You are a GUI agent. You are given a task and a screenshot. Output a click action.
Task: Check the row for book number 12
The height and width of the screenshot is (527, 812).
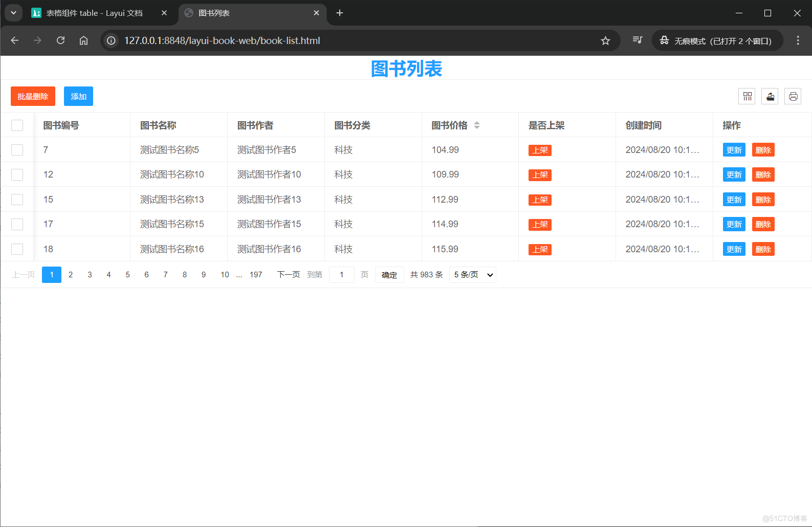pyautogui.click(x=17, y=174)
